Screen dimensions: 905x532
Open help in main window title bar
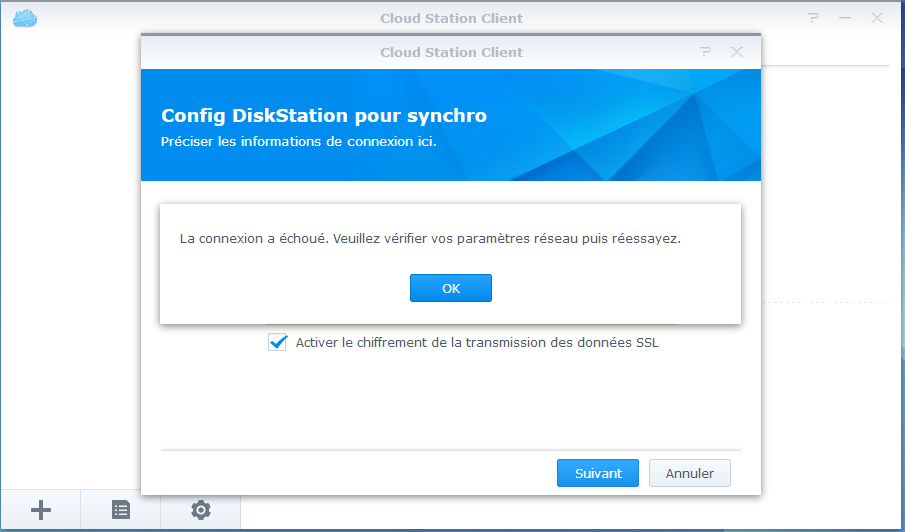pyautogui.click(x=814, y=18)
